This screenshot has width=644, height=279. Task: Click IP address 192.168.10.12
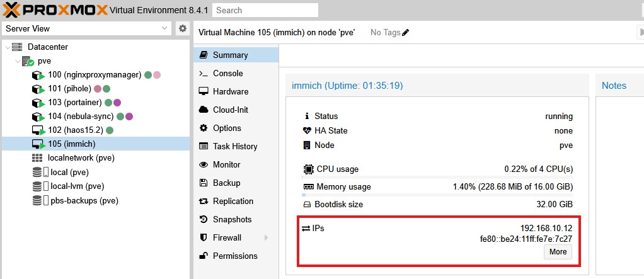coord(546,229)
